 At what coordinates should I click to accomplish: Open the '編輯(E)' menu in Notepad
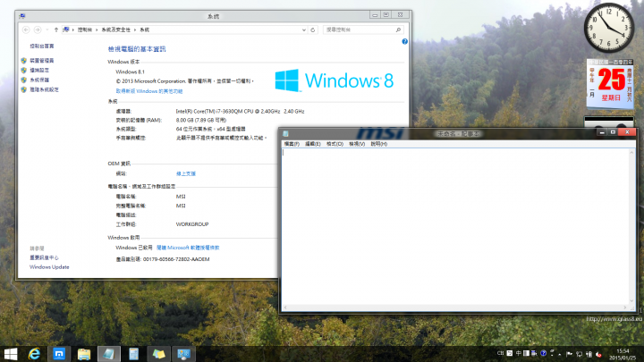(x=313, y=144)
